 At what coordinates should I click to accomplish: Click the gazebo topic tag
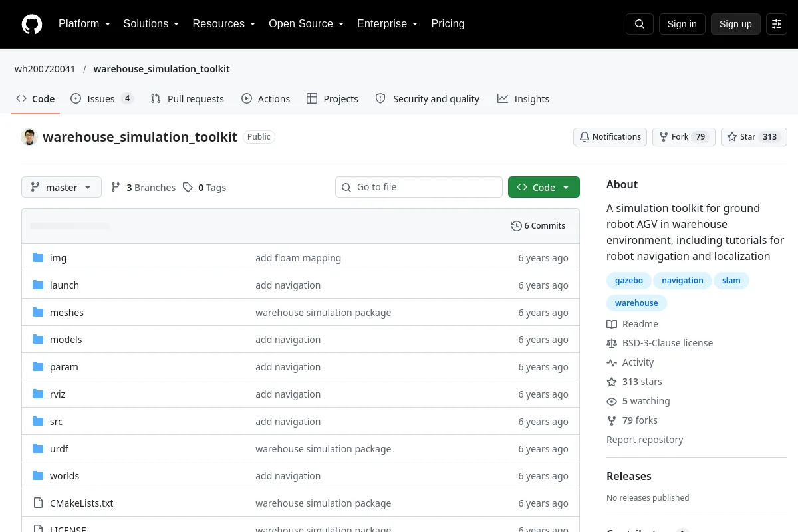[629, 281]
